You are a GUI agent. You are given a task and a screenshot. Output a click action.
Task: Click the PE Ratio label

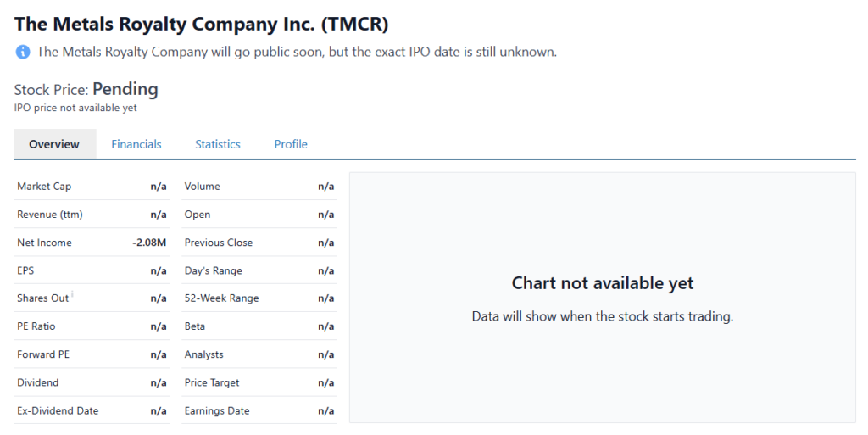(x=36, y=326)
